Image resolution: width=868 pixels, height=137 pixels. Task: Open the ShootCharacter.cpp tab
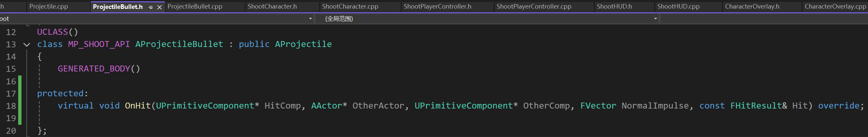point(350,6)
